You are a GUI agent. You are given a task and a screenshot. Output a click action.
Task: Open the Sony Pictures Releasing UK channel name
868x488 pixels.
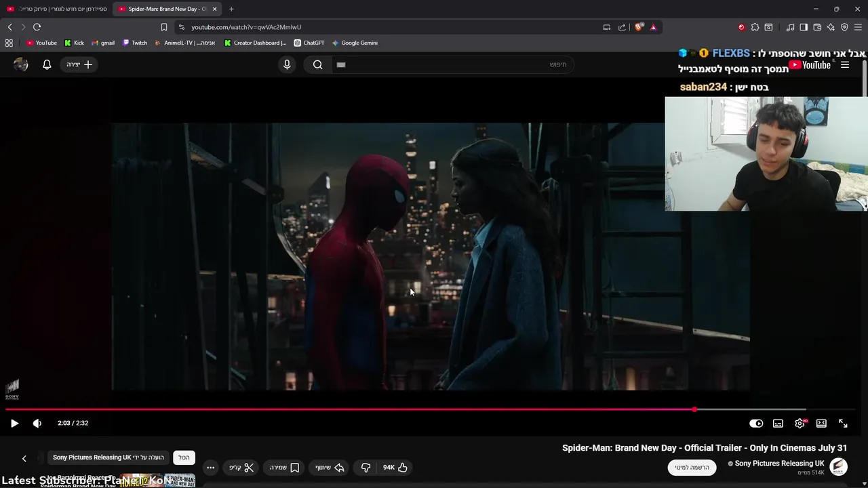pos(780,464)
